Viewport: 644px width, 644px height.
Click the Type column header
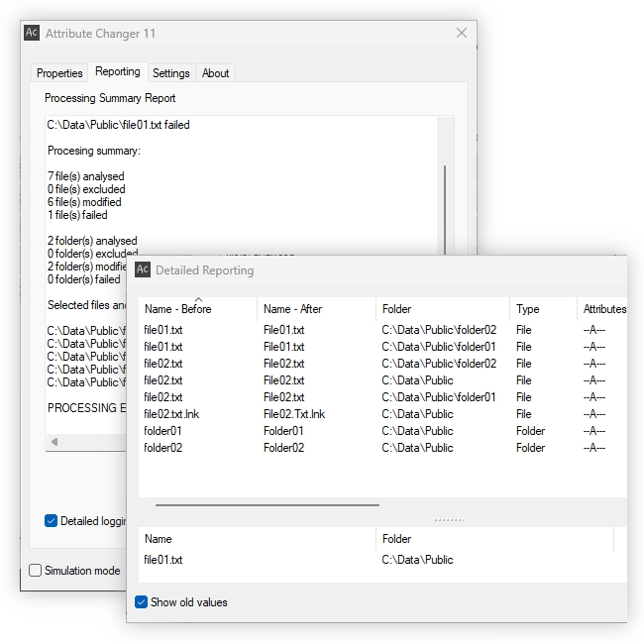(543, 309)
